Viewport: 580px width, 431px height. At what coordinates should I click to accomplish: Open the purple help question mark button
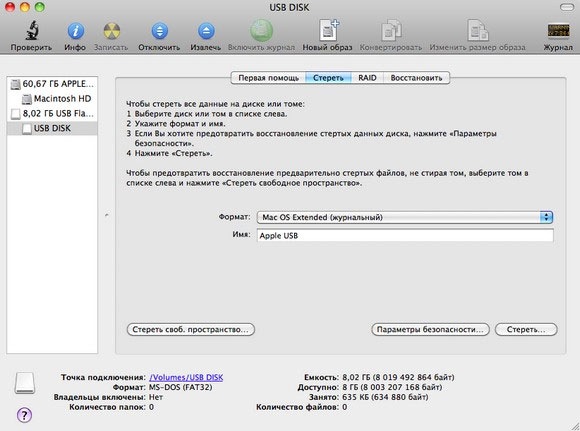(x=24, y=415)
